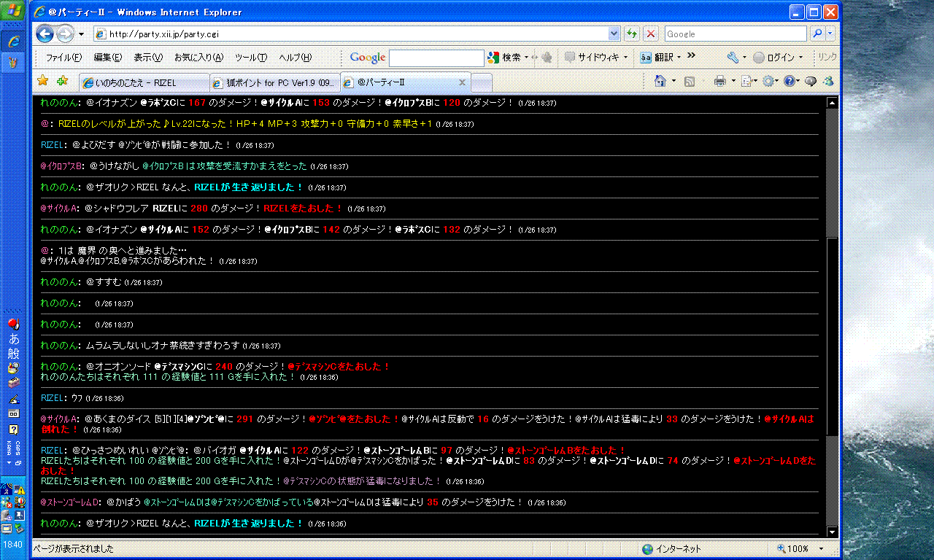Switch to the "いのちのこたえ - RIZEL" tab

click(143, 82)
